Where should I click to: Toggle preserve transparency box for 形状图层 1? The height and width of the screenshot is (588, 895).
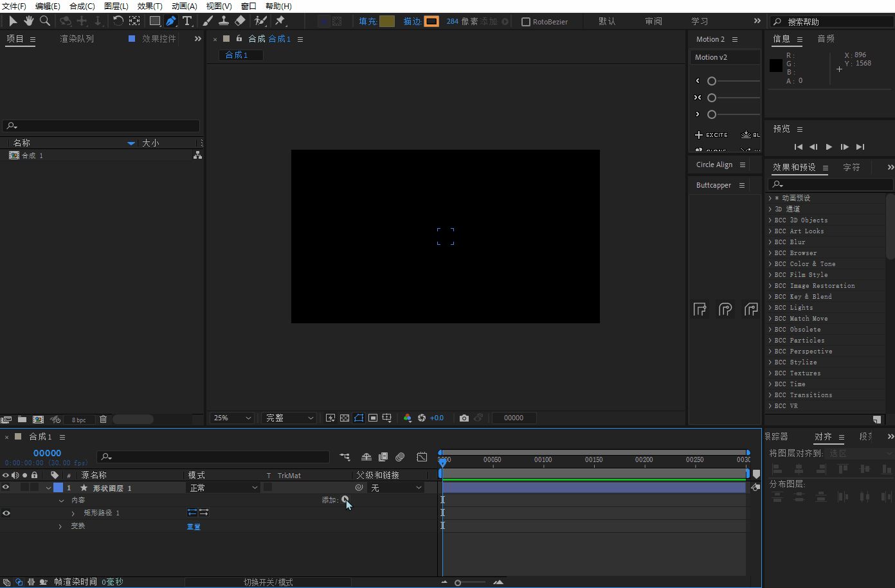tap(268, 487)
